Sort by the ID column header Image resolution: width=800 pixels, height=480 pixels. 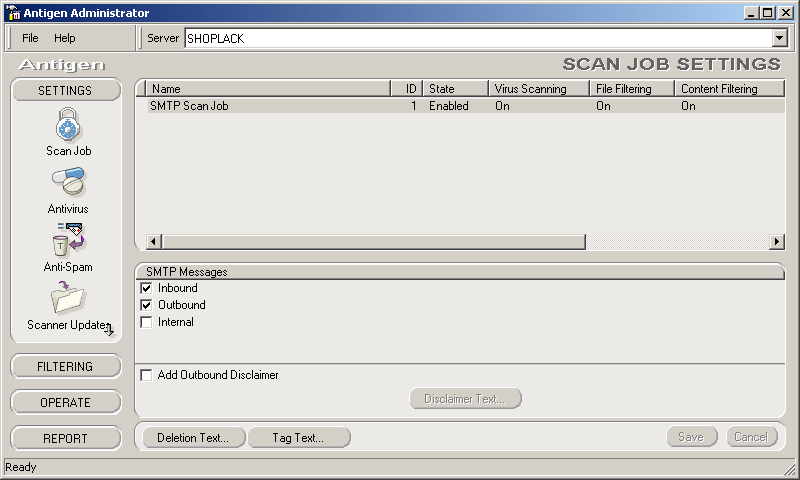(407, 89)
